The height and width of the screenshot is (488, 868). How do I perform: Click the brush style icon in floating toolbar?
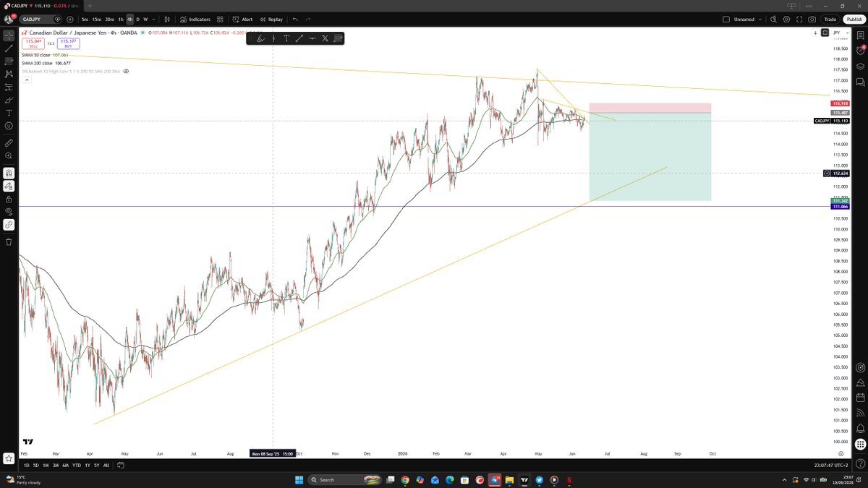pos(261,38)
